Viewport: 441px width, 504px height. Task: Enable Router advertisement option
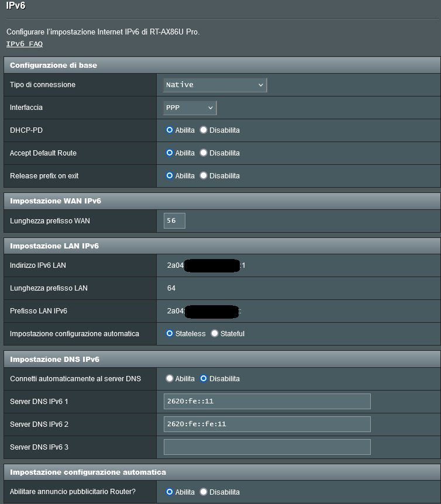tap(170, 492)
